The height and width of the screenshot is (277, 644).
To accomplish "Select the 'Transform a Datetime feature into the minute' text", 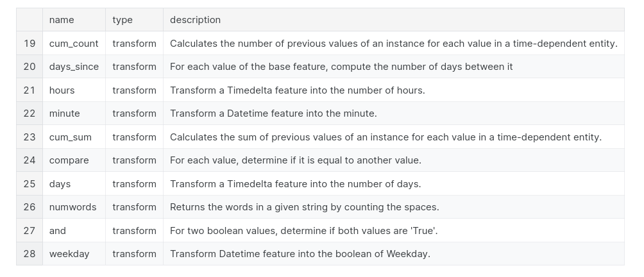I will [273, 113].
